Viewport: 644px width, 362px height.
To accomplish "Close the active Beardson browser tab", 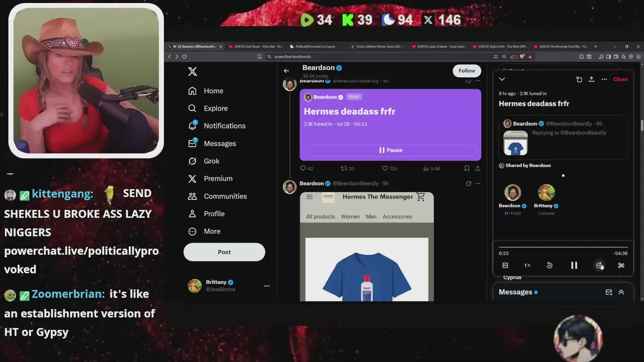I will [220, 47].
